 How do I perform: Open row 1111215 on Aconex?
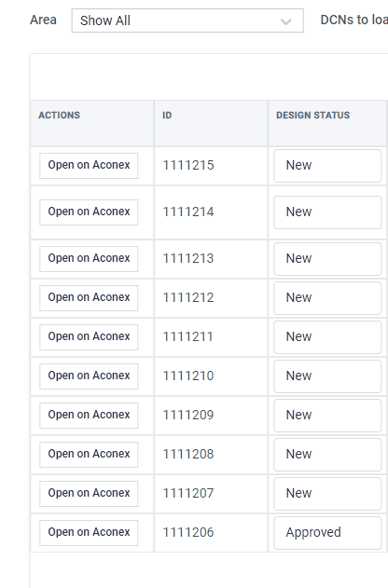89,165
